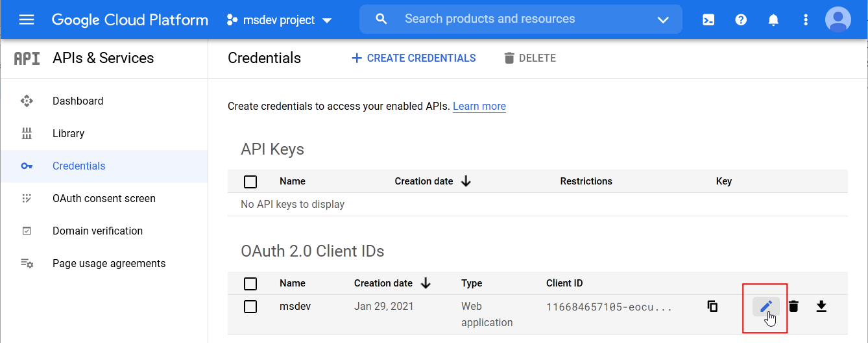Download the msdev OAuth client JSON
868x343 pixels.
click(821, 307)
